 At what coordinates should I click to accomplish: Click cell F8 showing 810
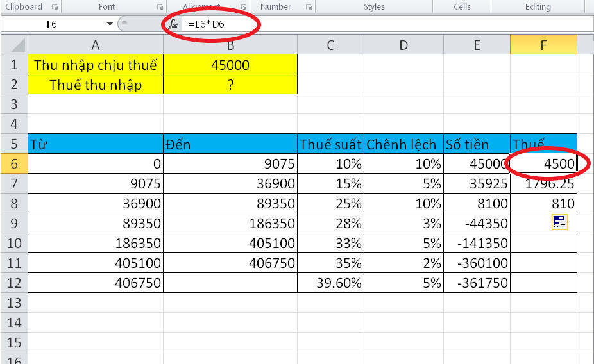click(543, 203)
